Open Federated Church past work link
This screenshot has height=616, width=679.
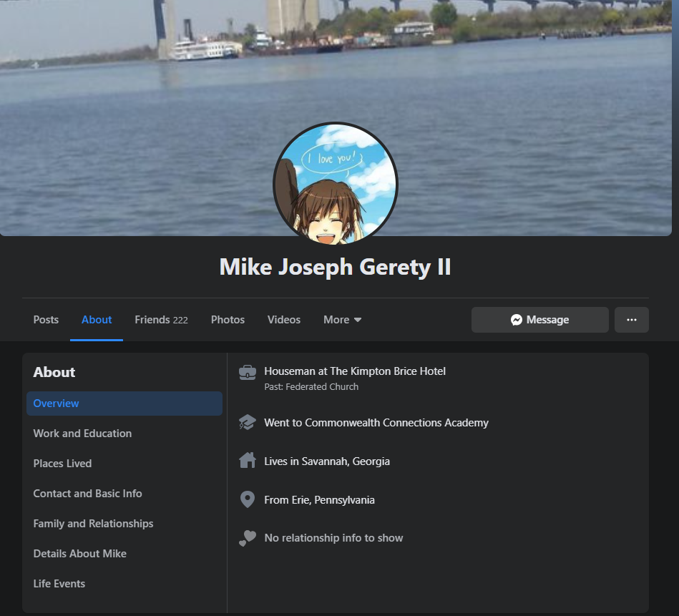pyautogui.click(x=322, y=386)
